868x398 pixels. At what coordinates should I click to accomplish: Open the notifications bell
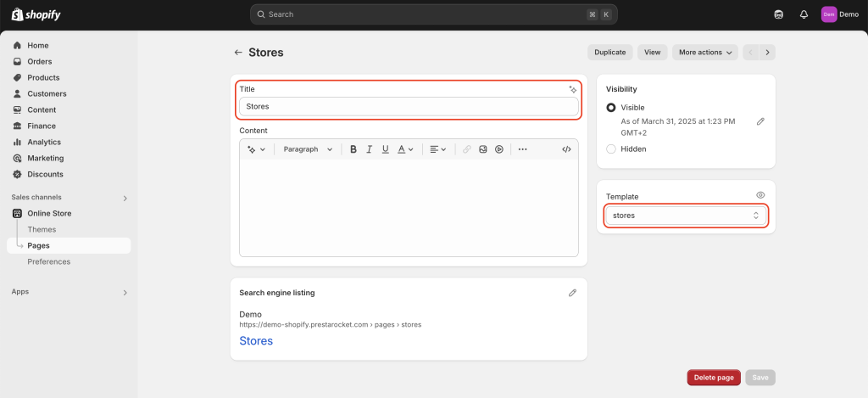coord(804,14)
